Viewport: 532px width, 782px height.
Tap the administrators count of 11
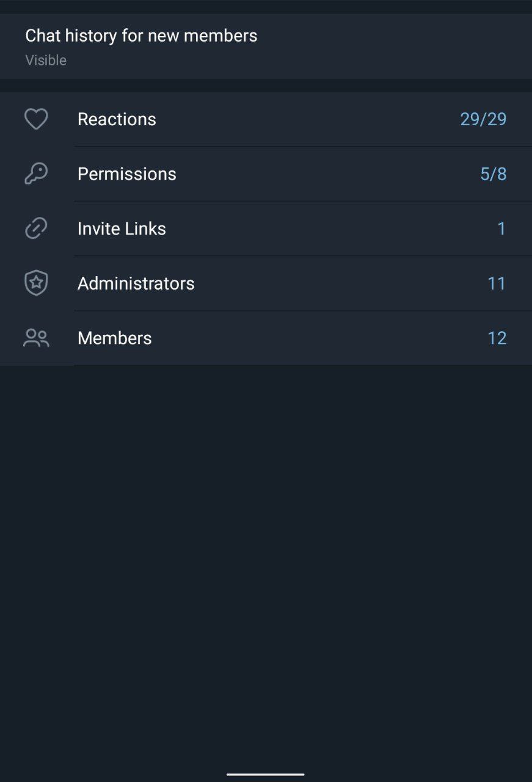[497, 283]
